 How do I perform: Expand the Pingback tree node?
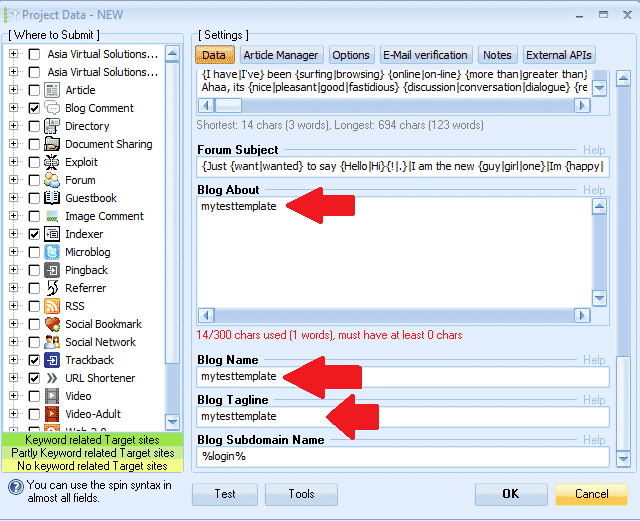coord(14,270)
